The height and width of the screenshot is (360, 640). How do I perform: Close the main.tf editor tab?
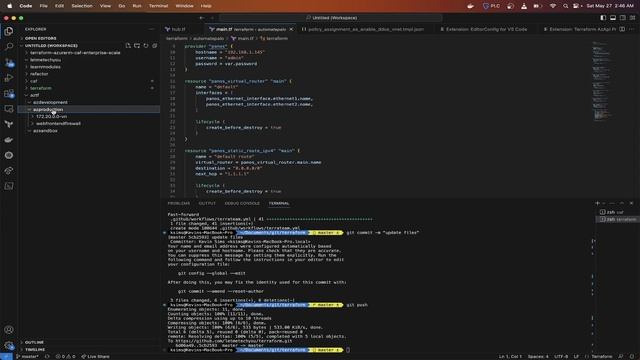coord(291,29)
